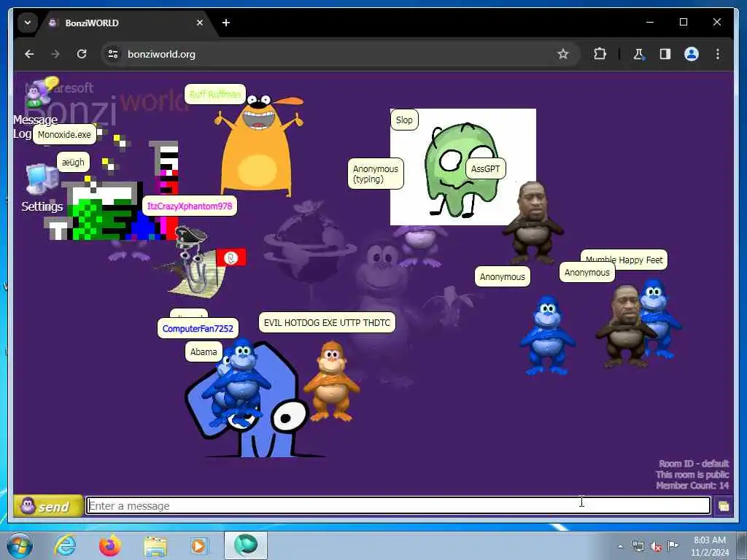Click the ItzCrazyXphantom978 name tag
Image resolution: width=747 pixels, height=560 pixels.
pos(190,206)
